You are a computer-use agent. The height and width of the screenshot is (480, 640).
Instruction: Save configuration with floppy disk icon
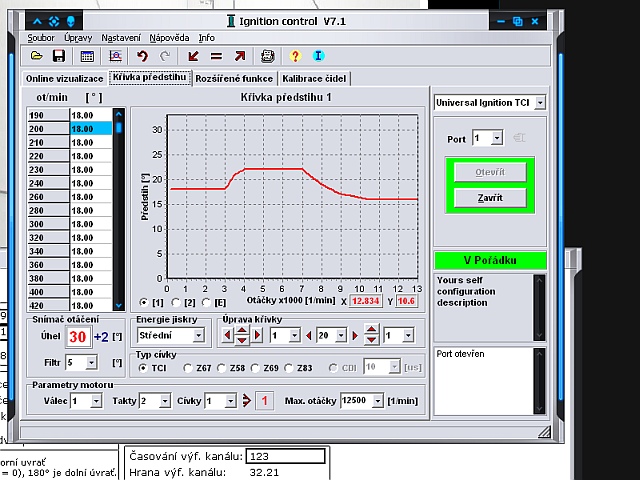tap(59, 56)
